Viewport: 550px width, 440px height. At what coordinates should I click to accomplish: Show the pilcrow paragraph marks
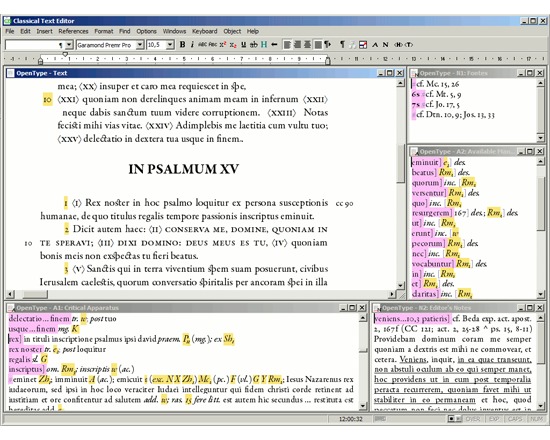click(342, 45)
